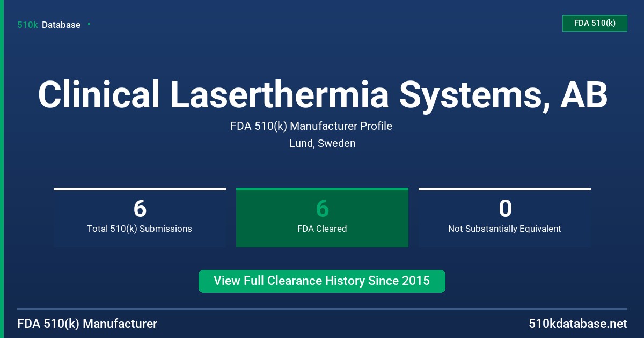Open View Full Clearance History Since 2015

click(x=322, y=281)
